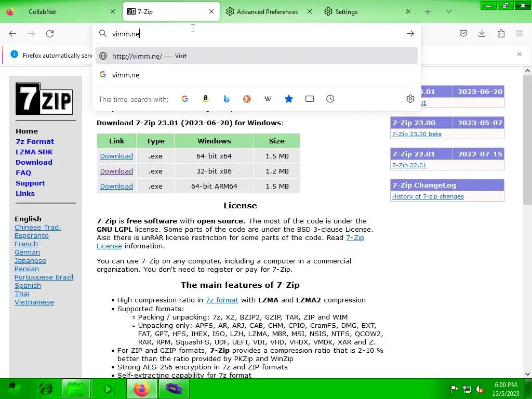
Task: Switch language to Portuguese Brazil
Action: pyautogui.click(x=44, y=277)
